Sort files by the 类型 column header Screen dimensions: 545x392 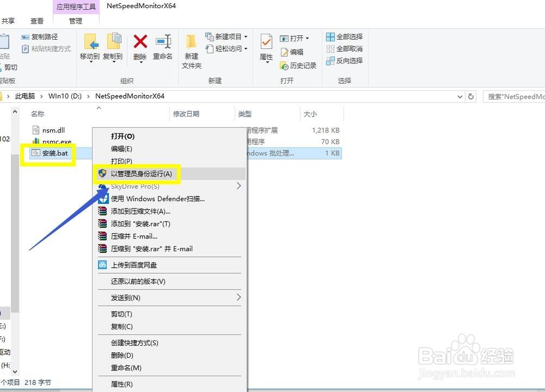tap(245, 114)
